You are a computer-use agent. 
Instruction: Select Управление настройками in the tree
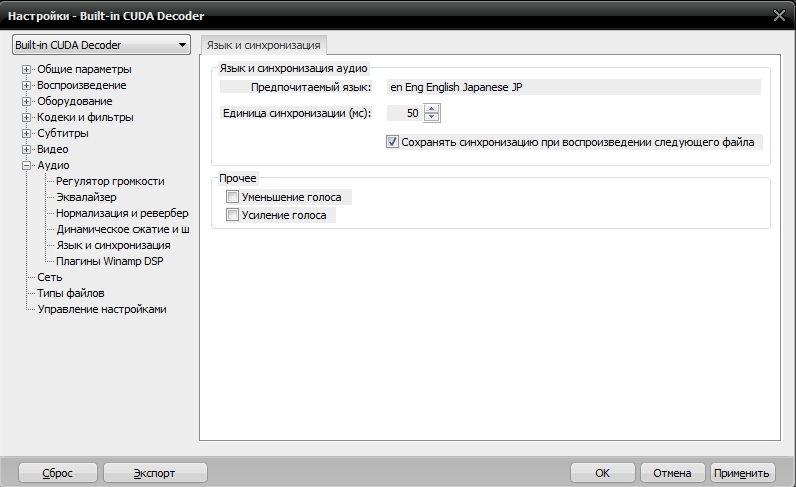pos(102,309)
